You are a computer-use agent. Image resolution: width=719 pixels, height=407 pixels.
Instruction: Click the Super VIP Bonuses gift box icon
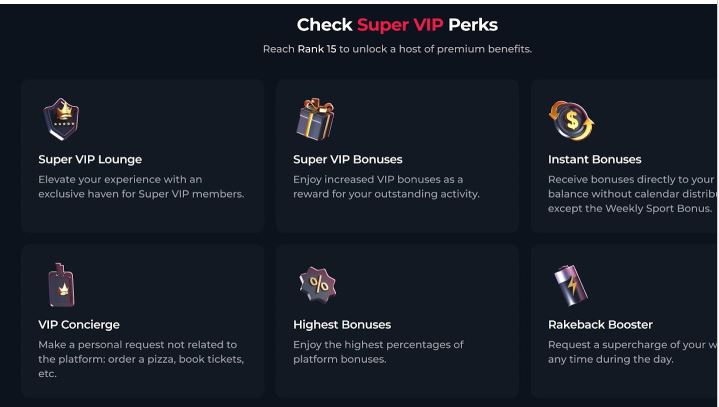315,119
